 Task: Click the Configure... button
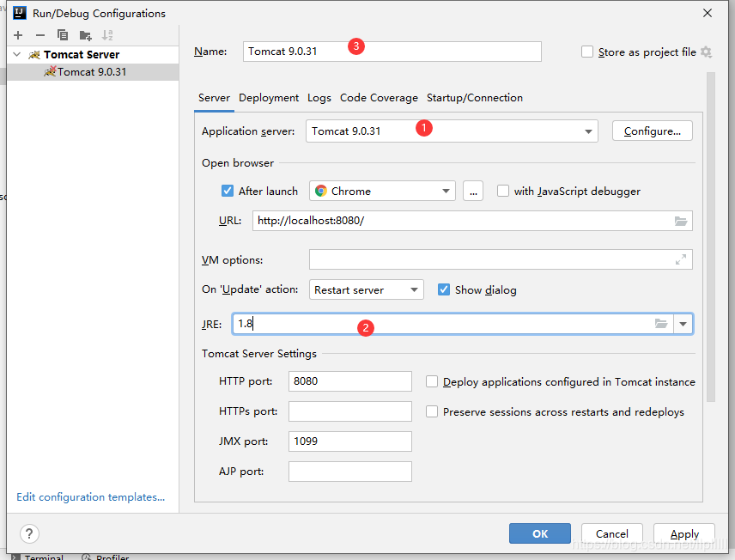click(652, 131)
